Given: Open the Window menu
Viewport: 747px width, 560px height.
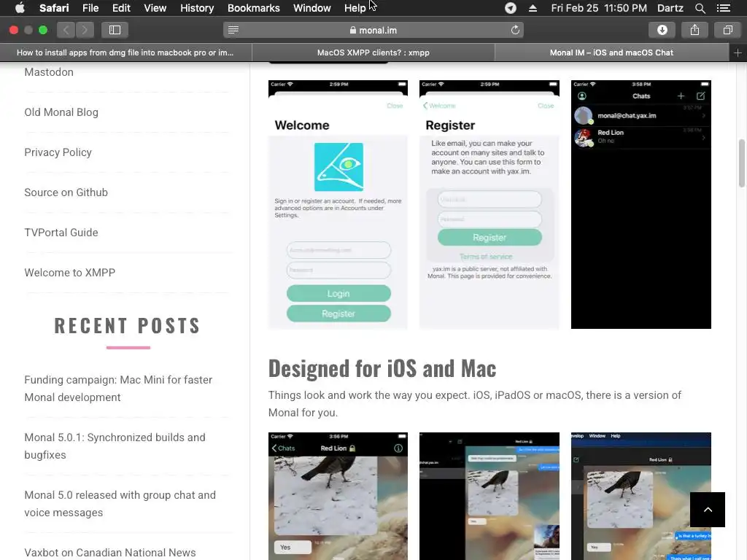Looking at the screenshot, I should pyautogui.click(x=311, y=8).
